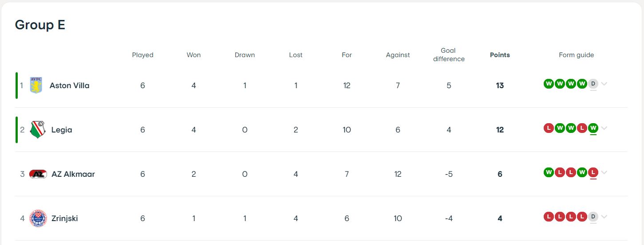Click the Form guide column header
This screenshot has width=644, height=245.
(x=576, y=55)
